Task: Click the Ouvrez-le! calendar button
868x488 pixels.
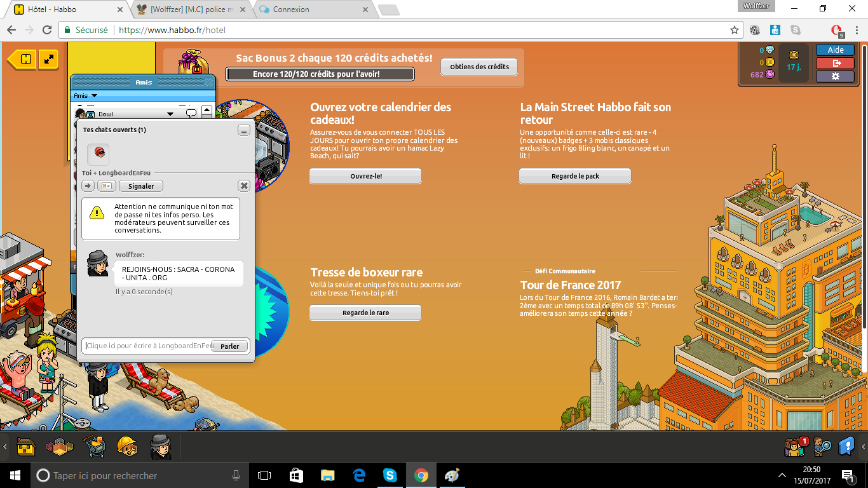Action: pos(365,176)
